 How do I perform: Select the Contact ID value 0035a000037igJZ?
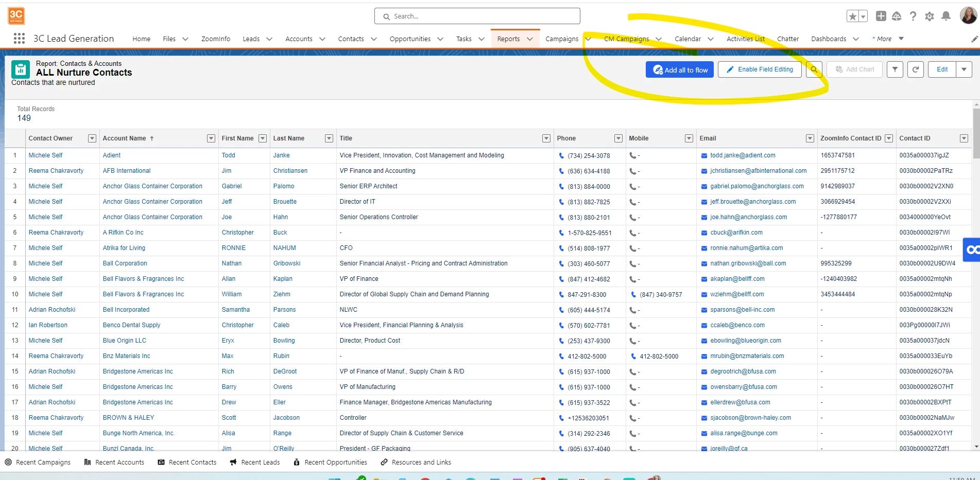924,155
